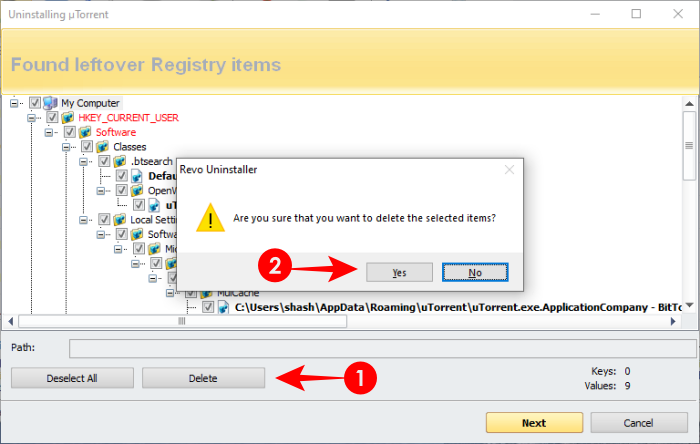The image size is (700, 444).
Task: Click the Deselect All button
Action: (x=72, y=378)
